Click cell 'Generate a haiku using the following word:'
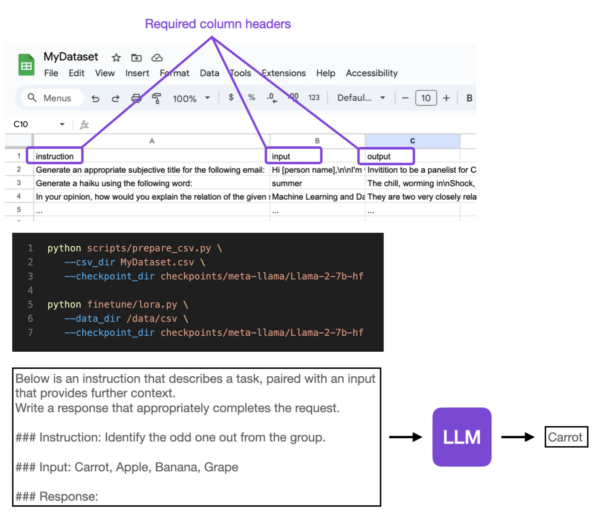The height and width of the screenshot is (530, 600). pos(152,183)
